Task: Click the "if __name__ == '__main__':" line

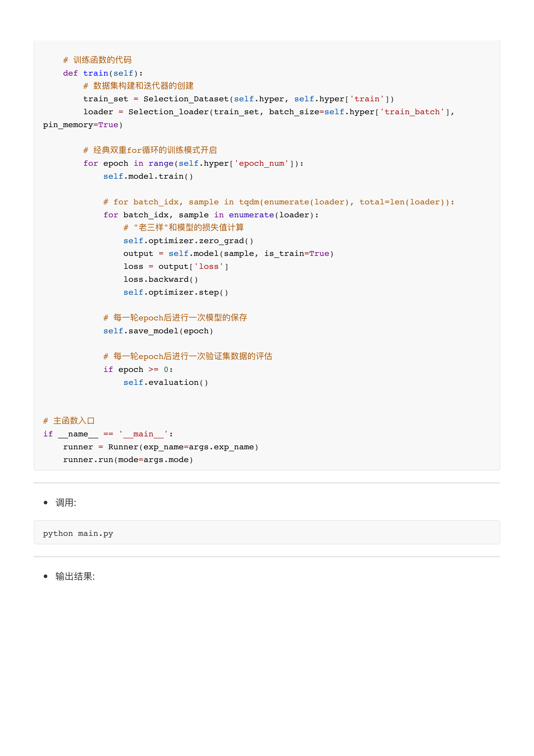Action: pyautogui.click(x=108, y=434)
